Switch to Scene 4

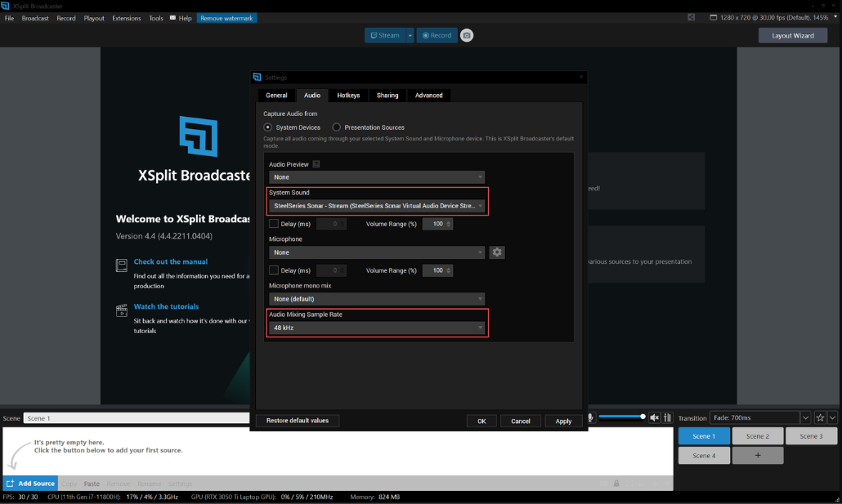[704, 455]
